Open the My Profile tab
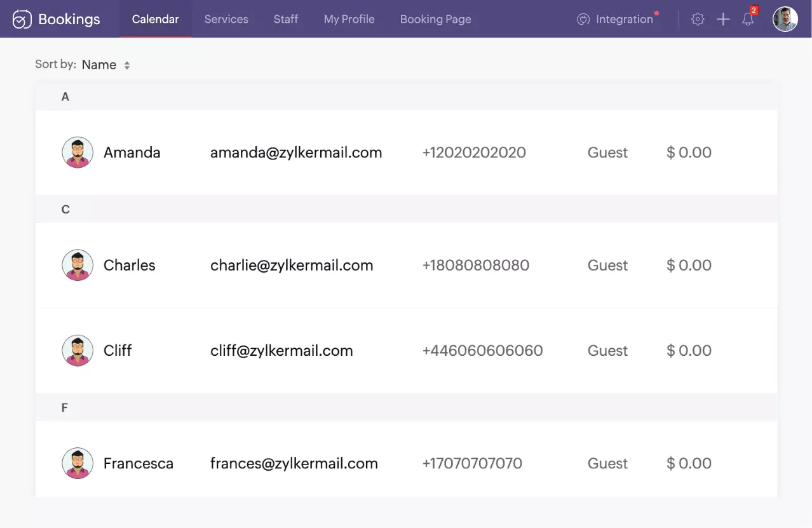Viewport: 812px width, 528px height. [349, 19]
